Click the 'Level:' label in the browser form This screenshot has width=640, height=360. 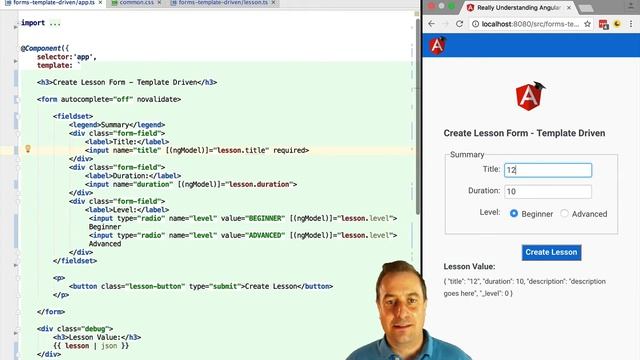490,212
